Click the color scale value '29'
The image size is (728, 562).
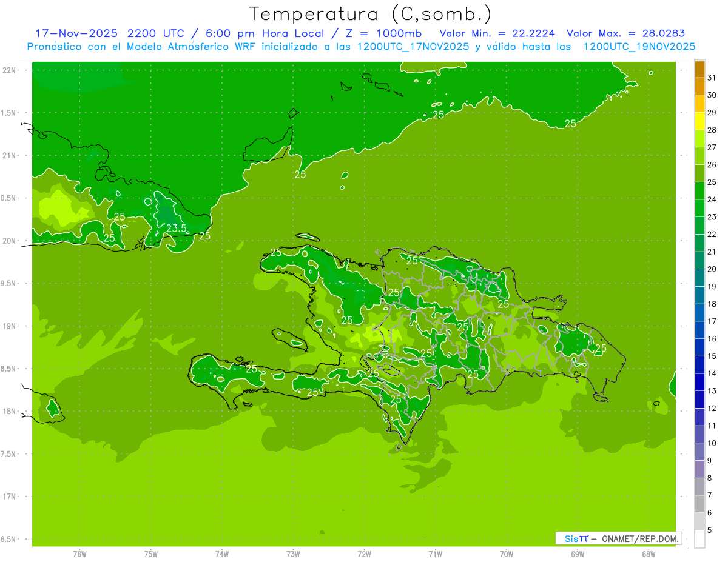712,112
